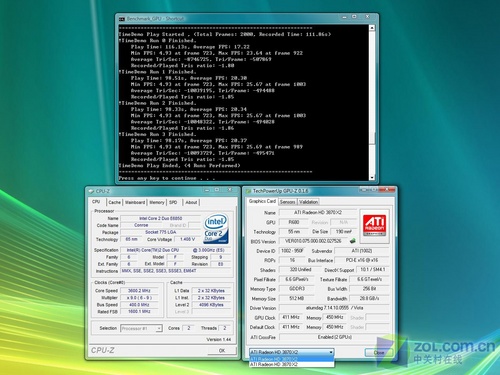Click the Technology field 55 nm in GPU-Z

[294, 232]
